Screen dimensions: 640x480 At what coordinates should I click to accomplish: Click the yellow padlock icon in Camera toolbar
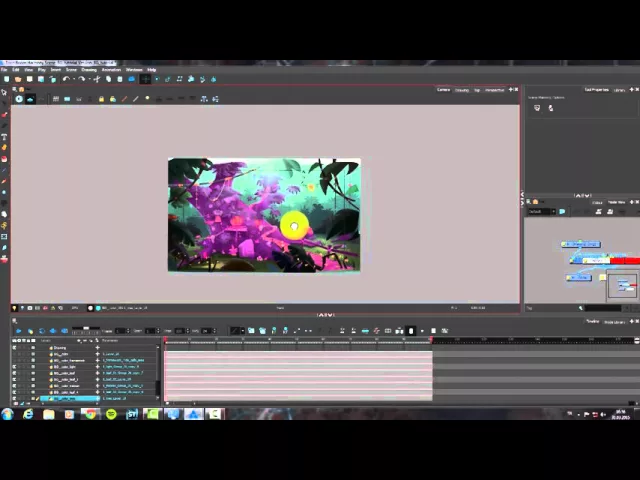(101, 99)
